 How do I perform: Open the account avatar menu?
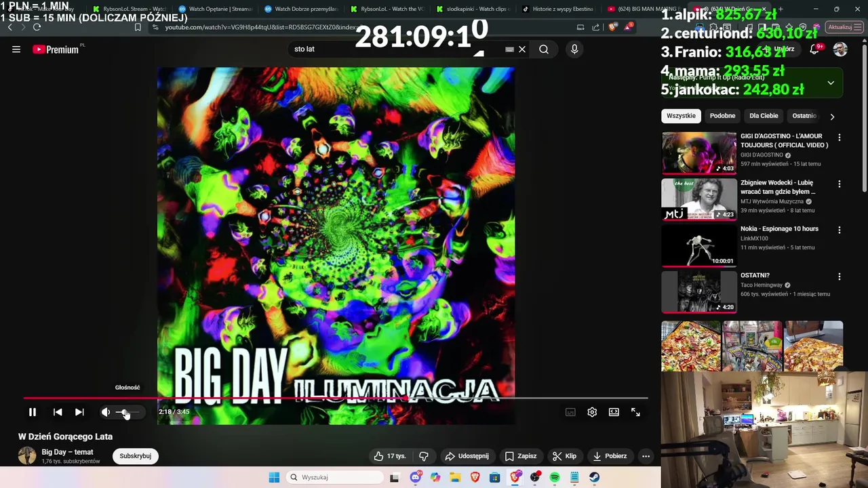[840, 49]
